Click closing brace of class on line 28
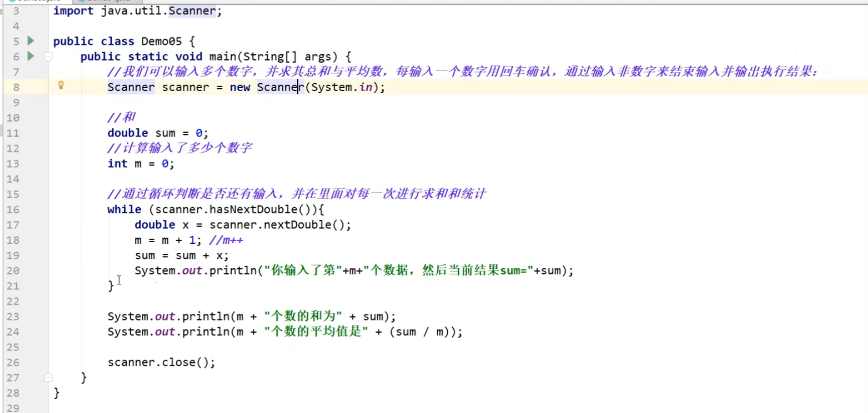 (x=56, y=393)
